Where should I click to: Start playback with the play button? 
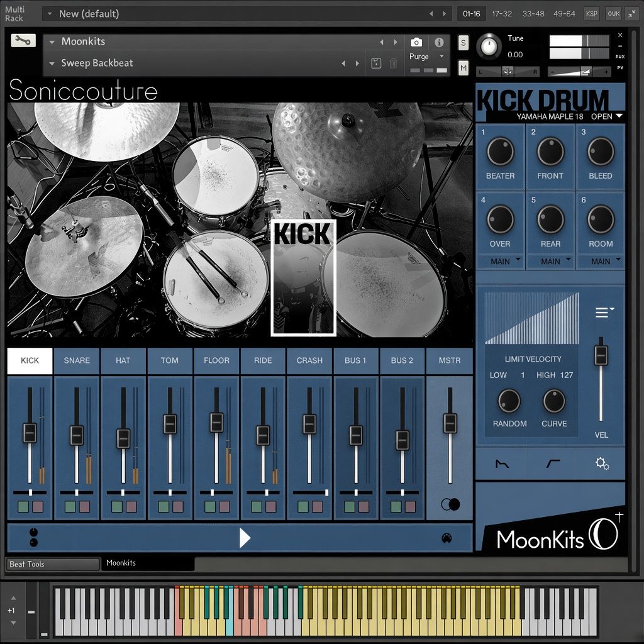click(245, 538)
